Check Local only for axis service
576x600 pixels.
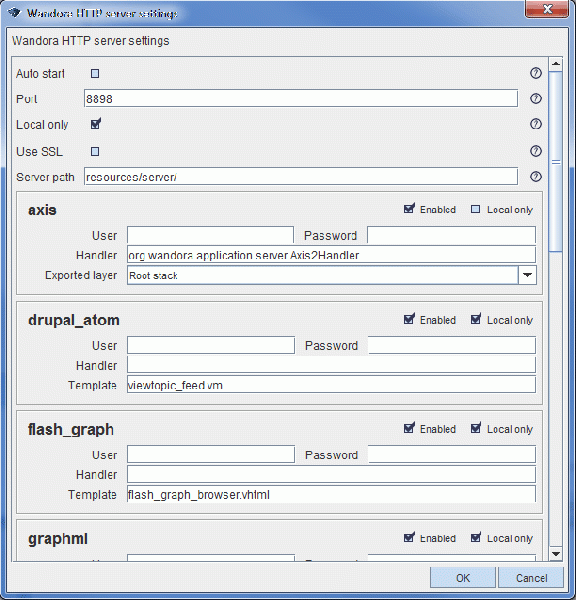pos(475,209)
